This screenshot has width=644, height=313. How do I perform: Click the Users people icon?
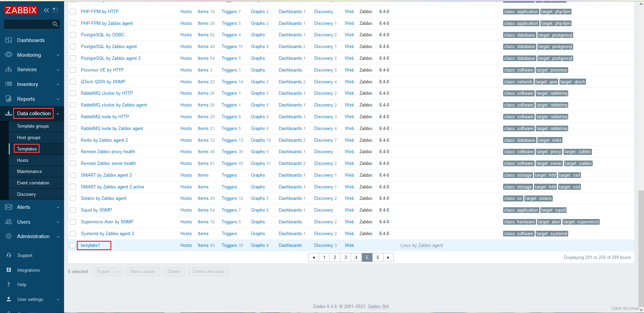[9, 222]
